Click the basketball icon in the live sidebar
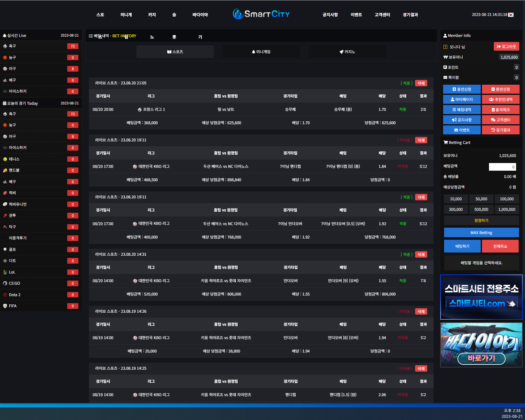 point(5,58)
